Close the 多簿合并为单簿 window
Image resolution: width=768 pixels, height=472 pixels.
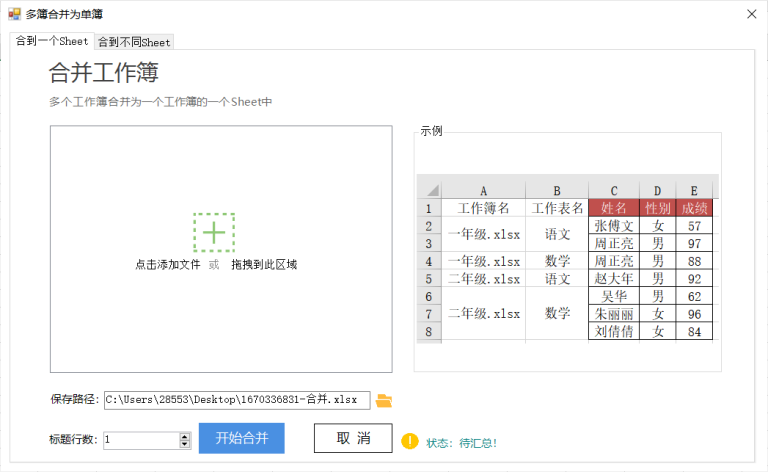(x=750, y=14)
